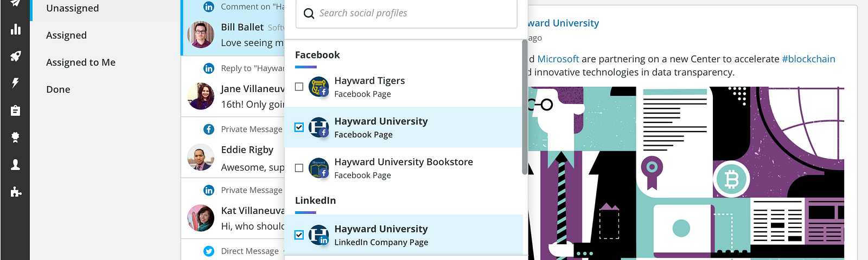Open the #blockchain hashtag link

[x=808, y=59]
